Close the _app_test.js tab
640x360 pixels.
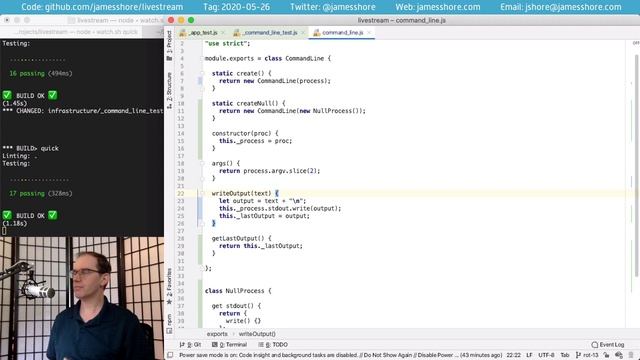coord(223,32)
